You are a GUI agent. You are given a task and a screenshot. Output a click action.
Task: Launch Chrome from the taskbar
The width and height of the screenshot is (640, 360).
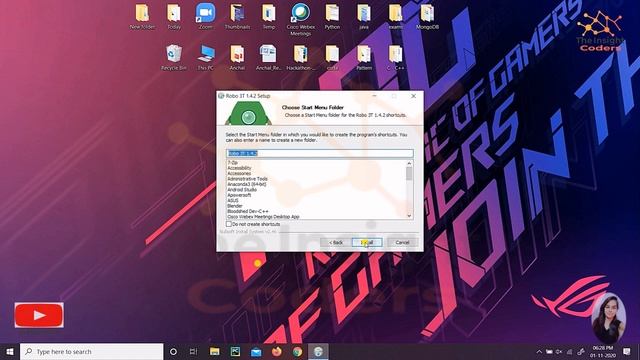coord(298,351)
